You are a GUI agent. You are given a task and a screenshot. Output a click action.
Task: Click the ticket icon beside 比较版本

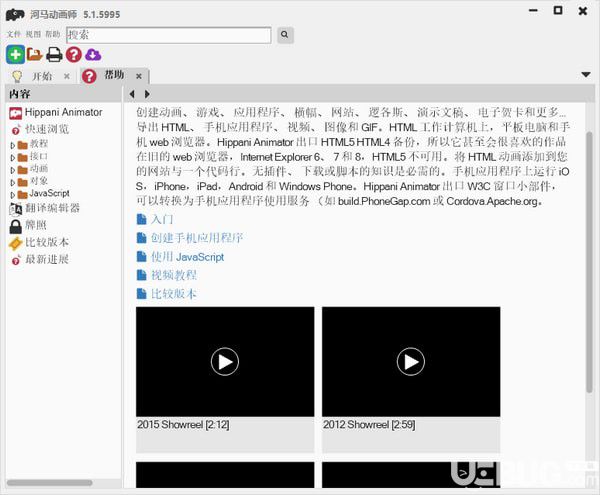pos(15,243)
